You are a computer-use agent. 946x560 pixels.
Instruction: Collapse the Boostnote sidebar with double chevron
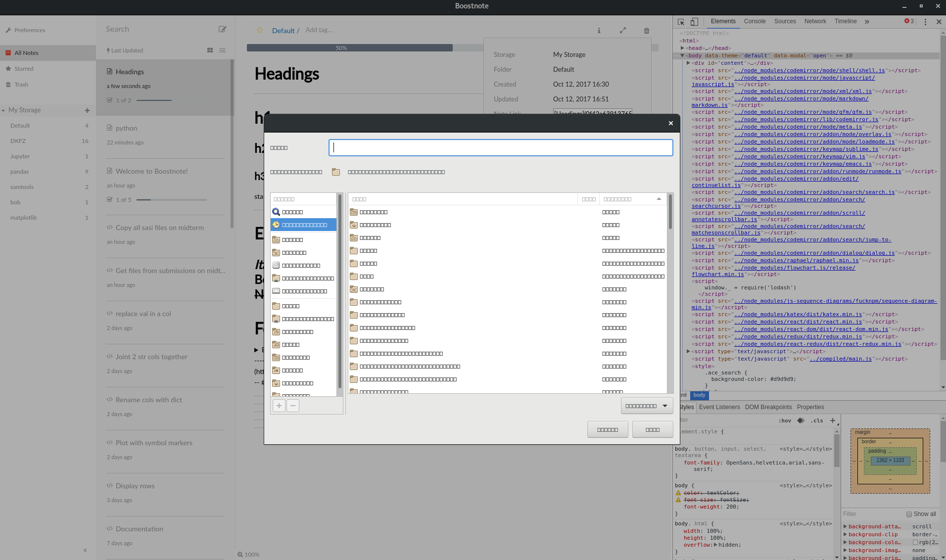(85, 550)
